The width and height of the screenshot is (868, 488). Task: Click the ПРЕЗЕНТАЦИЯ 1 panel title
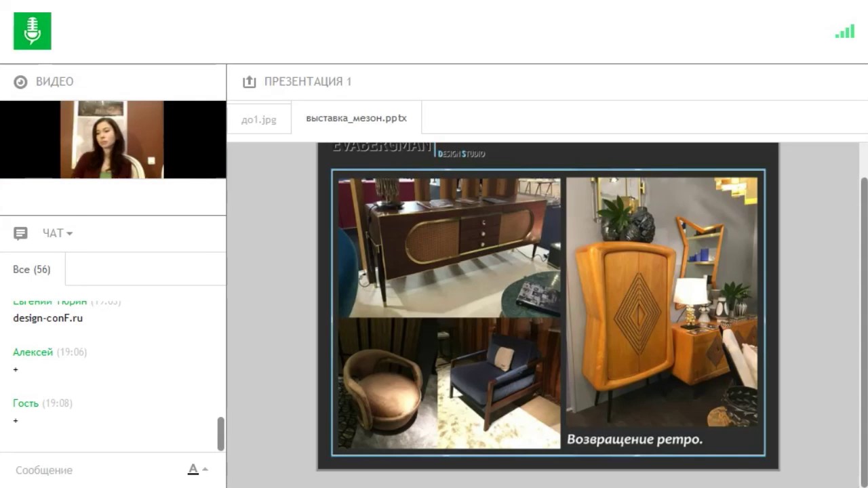(308, 82)
